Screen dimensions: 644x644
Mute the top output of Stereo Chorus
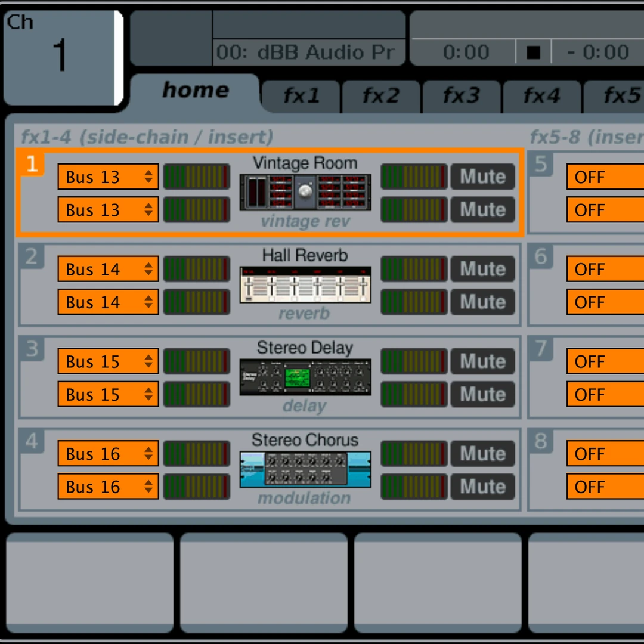482,454
